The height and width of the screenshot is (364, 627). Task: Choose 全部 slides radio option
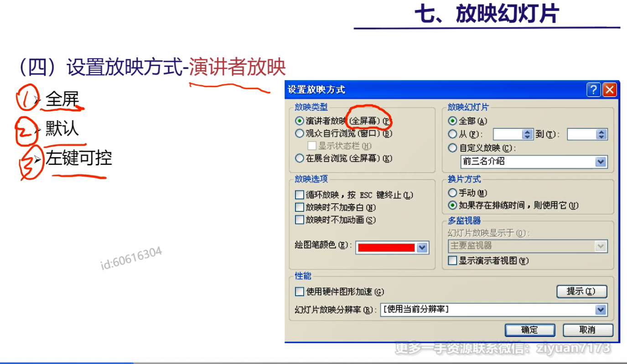pyautogui.click(x=452, y=121)
